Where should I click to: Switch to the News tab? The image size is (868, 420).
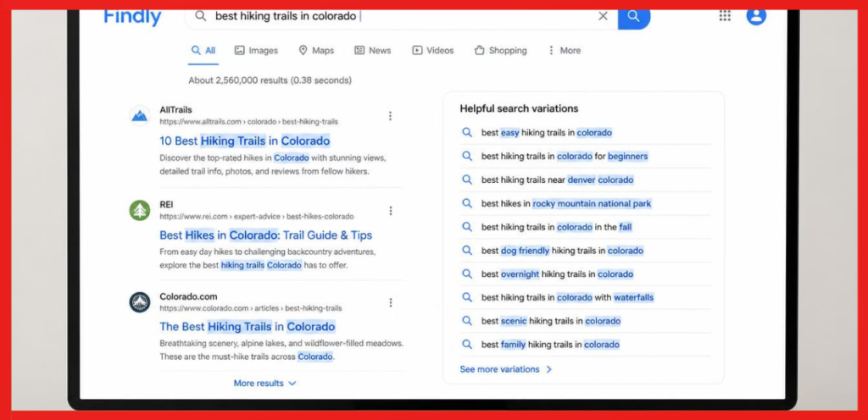click(x=373, y=50)
